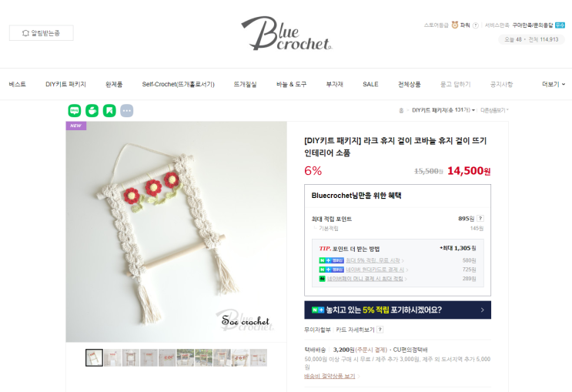
Task: Expand 다른상품보기 dropdown
Action: coord(494,110)
